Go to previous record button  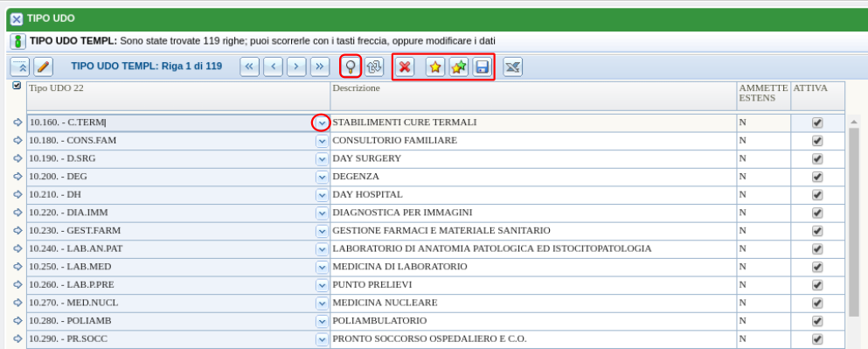click(x=273, y=67)
